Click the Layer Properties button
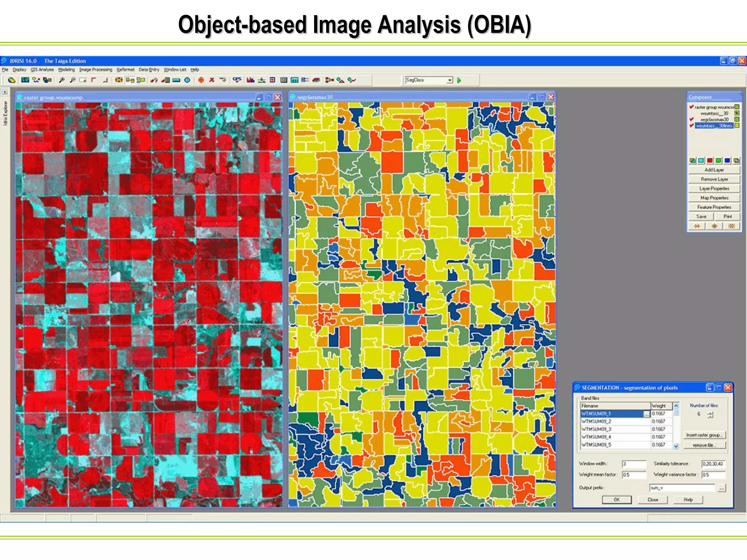 coord(714,188)
